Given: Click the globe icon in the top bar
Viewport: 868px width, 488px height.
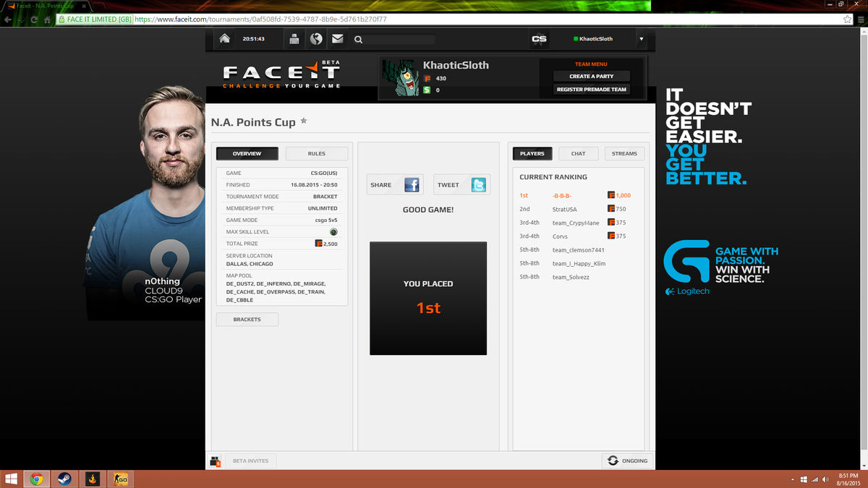Looking at the screenshot, I should (316, 39).
